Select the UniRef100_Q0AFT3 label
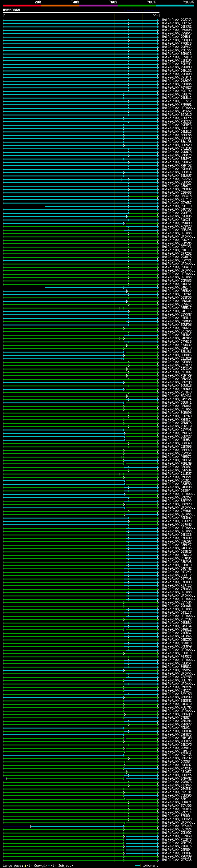Viewport: 197px width, 868px height. tap(177, 213)
